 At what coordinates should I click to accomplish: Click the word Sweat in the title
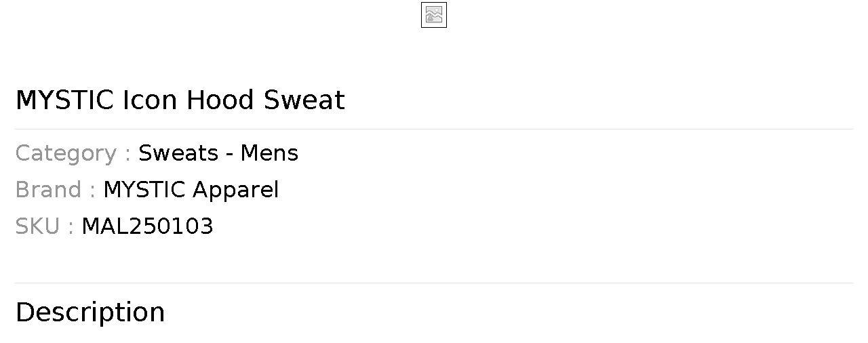(304, 100)
